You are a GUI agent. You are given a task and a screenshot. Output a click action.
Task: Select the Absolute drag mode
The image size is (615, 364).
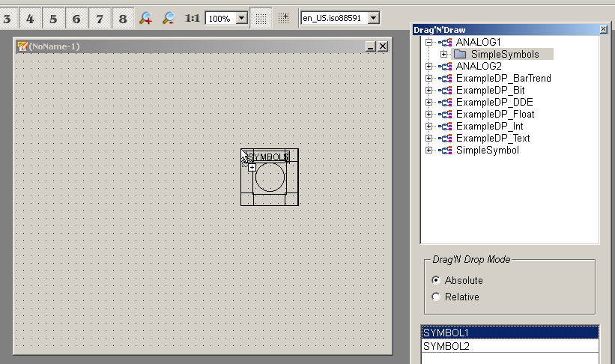tap(436, 280)
